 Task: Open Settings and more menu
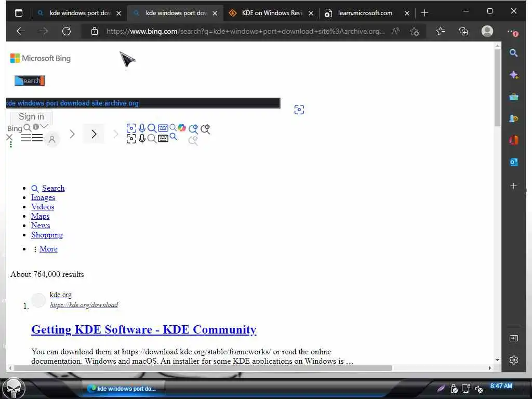(512, 32)
